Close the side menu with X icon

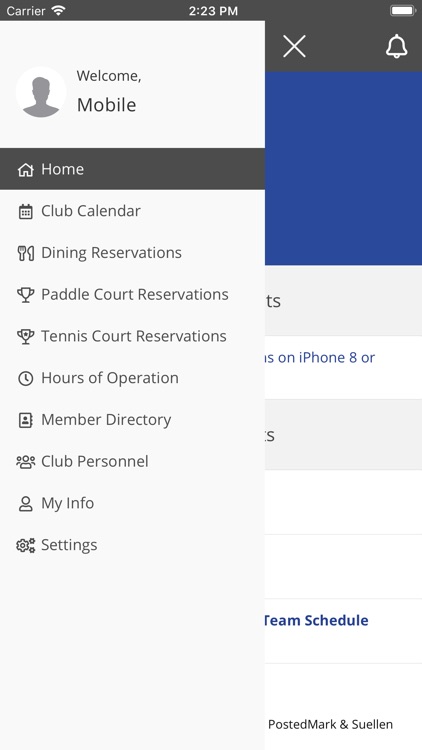click(294, 46)
